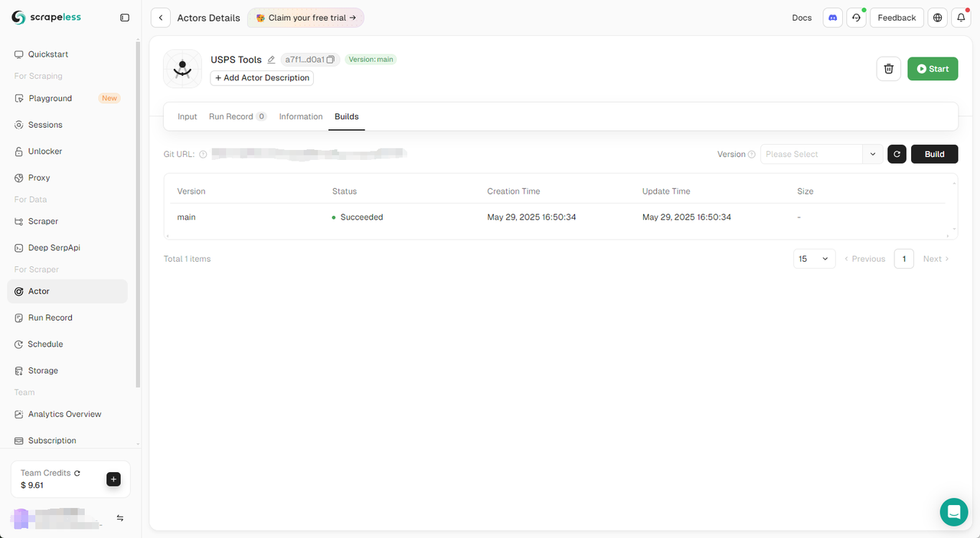This screenshot has height=538, width=980.
Task: Open the Discord community icon
Action: pos(832,18)
